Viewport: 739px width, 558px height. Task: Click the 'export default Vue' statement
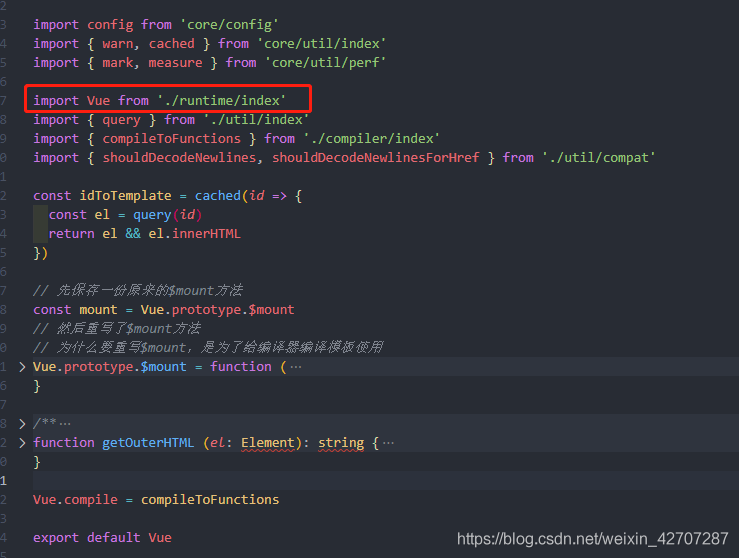[x=102, y=538]
